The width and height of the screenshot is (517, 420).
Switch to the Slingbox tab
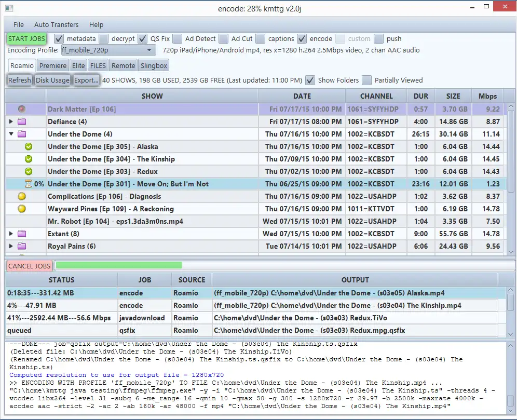click(154, 65)
